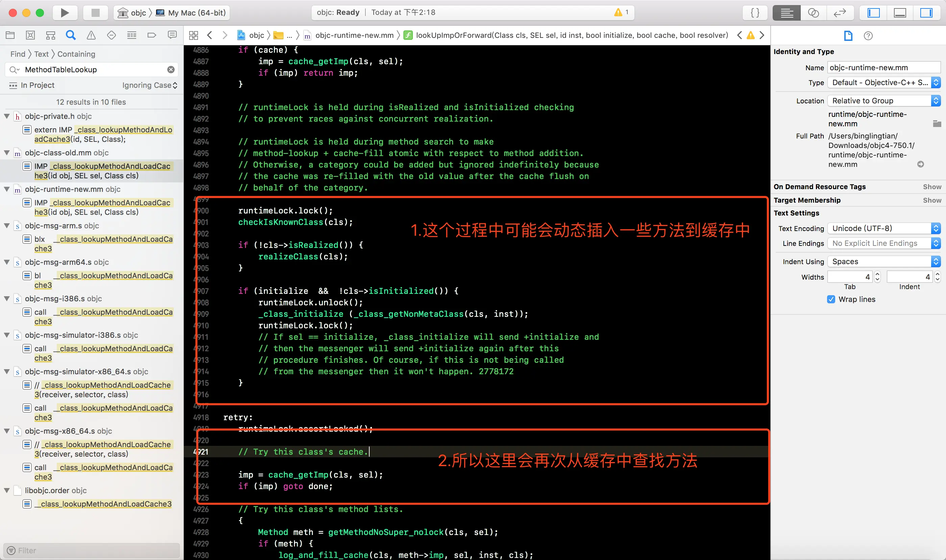Click the Run (play) button

click(65, 12)
